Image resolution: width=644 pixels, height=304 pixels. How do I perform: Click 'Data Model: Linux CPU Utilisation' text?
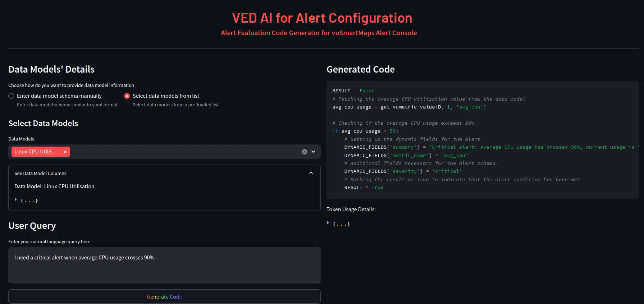pos(54,186)
